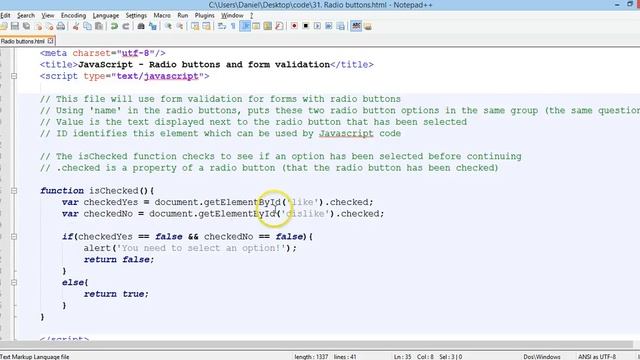This screenshot has height=360, width=640.
Task: Toggle the highlighted Indent Guide icon
Action: (x=245, y=27)
